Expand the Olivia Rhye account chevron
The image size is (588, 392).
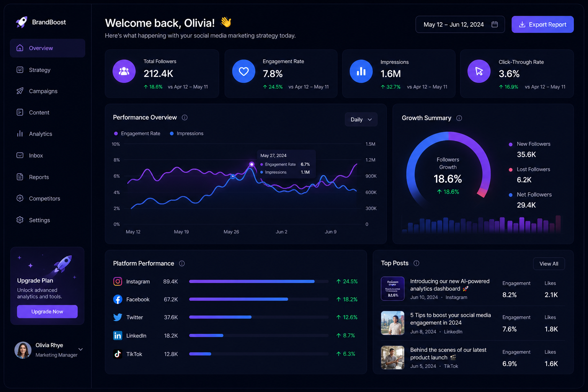(x=80, y=349)
